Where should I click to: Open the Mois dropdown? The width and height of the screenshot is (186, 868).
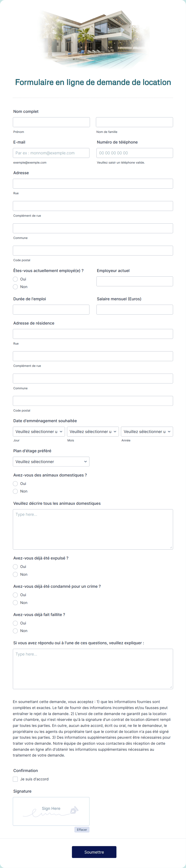click(93, 432)
